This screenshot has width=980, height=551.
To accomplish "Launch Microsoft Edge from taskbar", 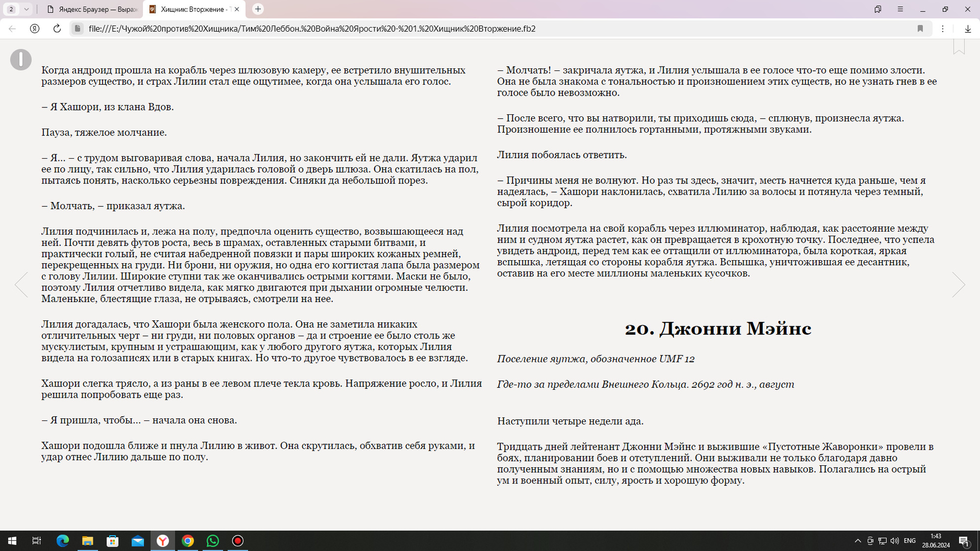I will coord(63,541).
